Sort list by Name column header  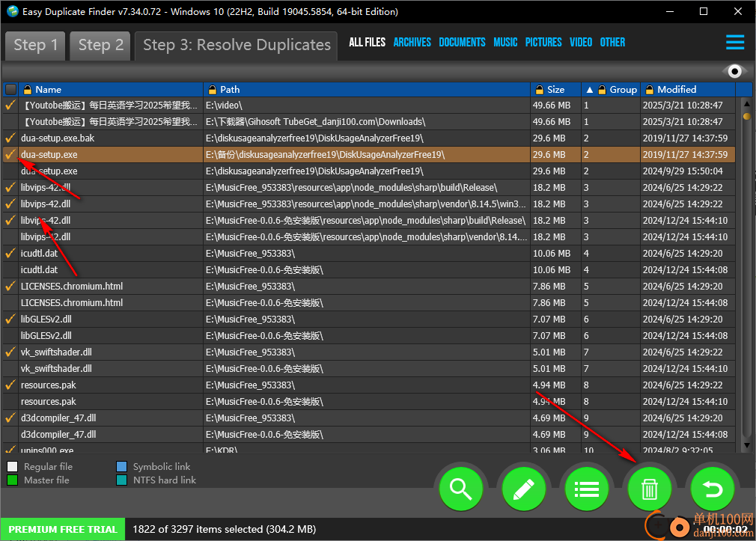coord(48,90)
